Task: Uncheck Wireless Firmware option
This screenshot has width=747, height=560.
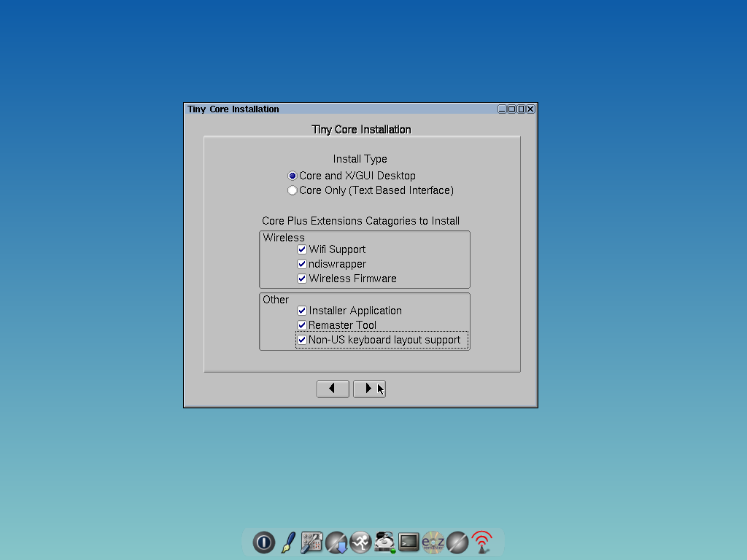Action: tap(301, 278)
